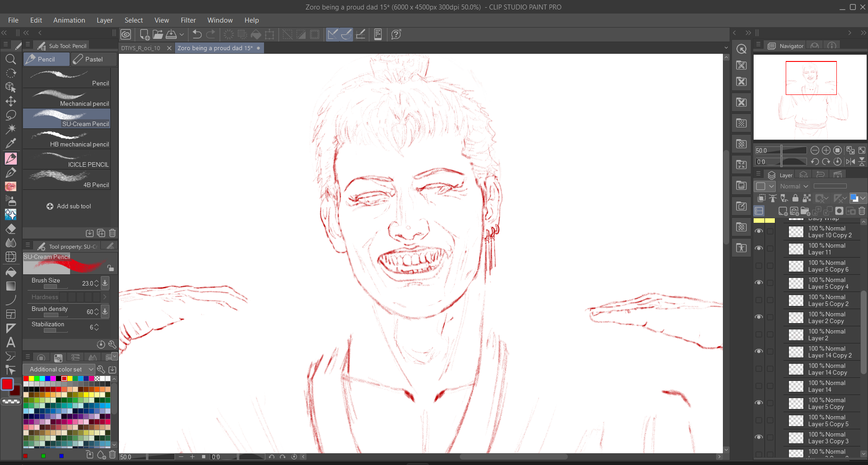The image size is (868, 465).
Task: Switch to the DTIYS_R_oci_10 document tab
Action: tap(141, 48)
